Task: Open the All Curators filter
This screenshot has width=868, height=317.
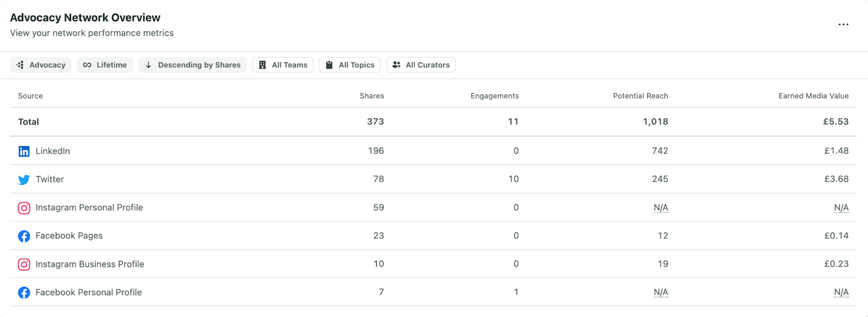Action: (x=421, y=65)
